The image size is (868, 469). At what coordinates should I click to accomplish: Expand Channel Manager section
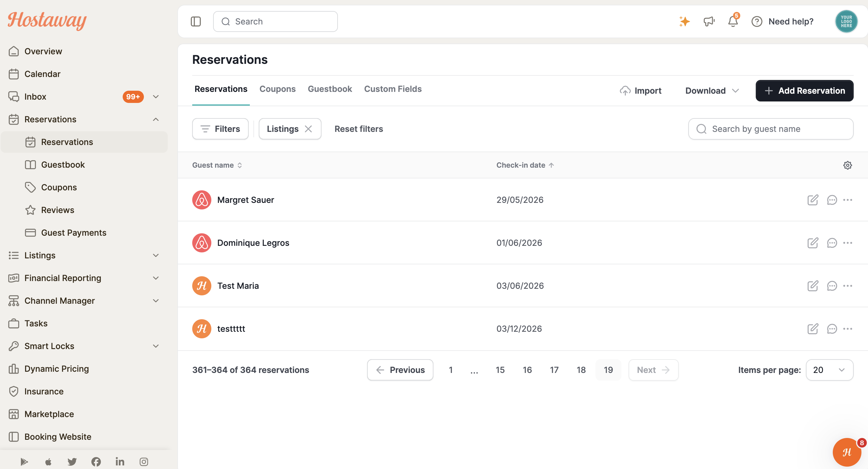point(156,301)
